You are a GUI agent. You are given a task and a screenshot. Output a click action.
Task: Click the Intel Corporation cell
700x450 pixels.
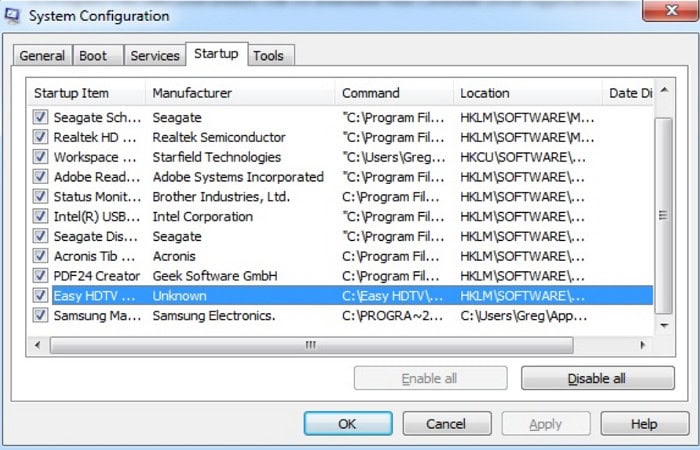point(202,217)
